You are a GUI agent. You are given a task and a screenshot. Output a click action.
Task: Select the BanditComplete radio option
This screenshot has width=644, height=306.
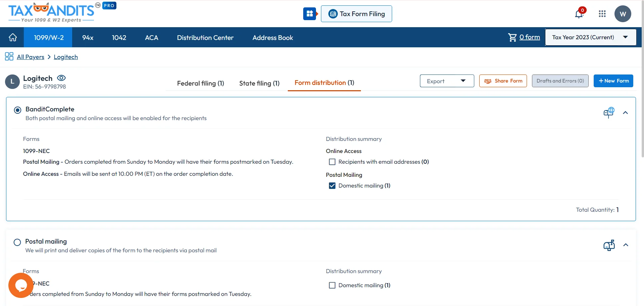[17, 110]
